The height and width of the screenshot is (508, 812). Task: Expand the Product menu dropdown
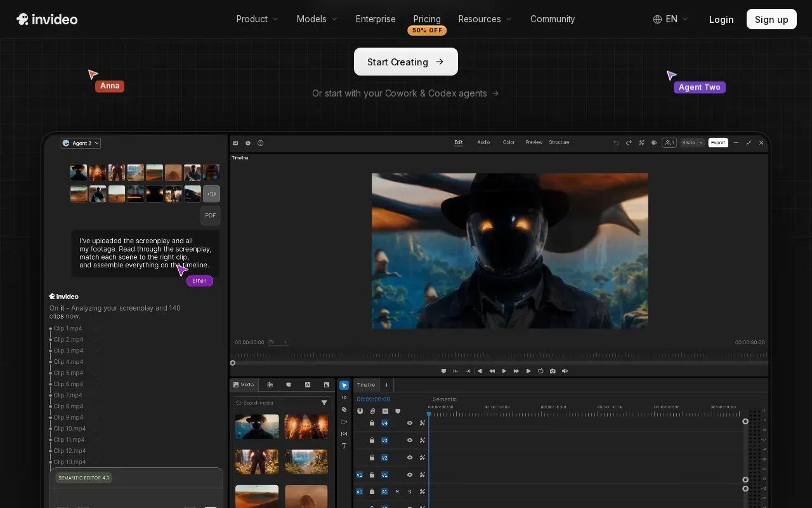[257, 19]
